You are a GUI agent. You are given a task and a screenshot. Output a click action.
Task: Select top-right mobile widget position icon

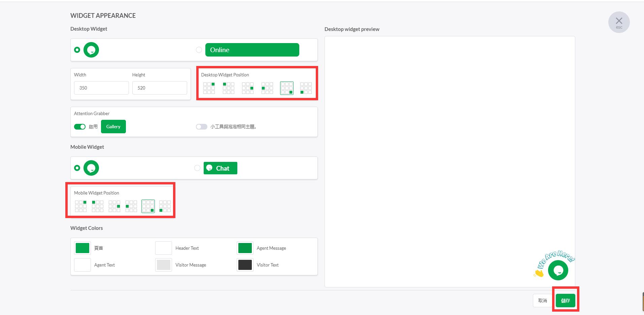point(81,206)
